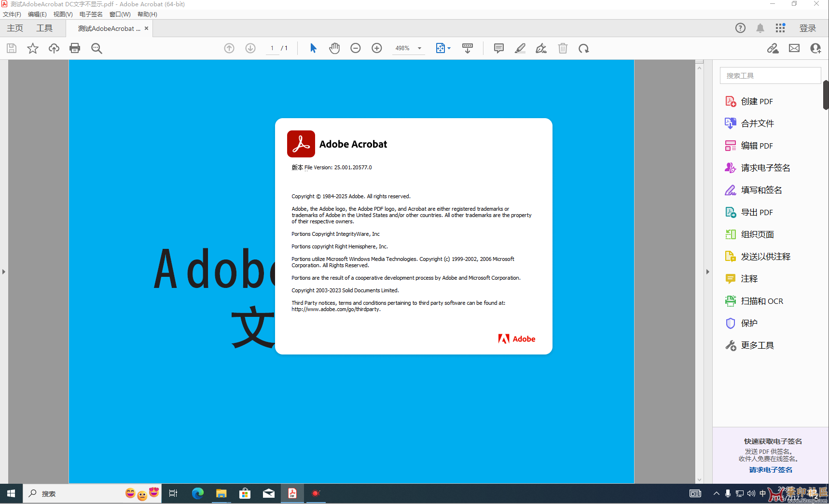The height and width of the screenshot is (504, 829).
Task: Select the highlight text pen tool
Action: [520, 48]
